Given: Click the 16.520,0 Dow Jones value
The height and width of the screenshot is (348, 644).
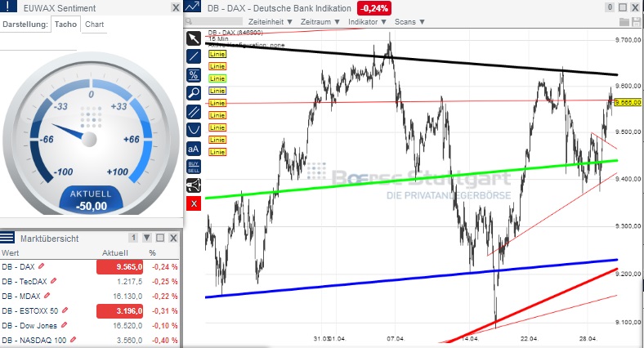Looking at the screenshot, I should click(x=127, y=326).
